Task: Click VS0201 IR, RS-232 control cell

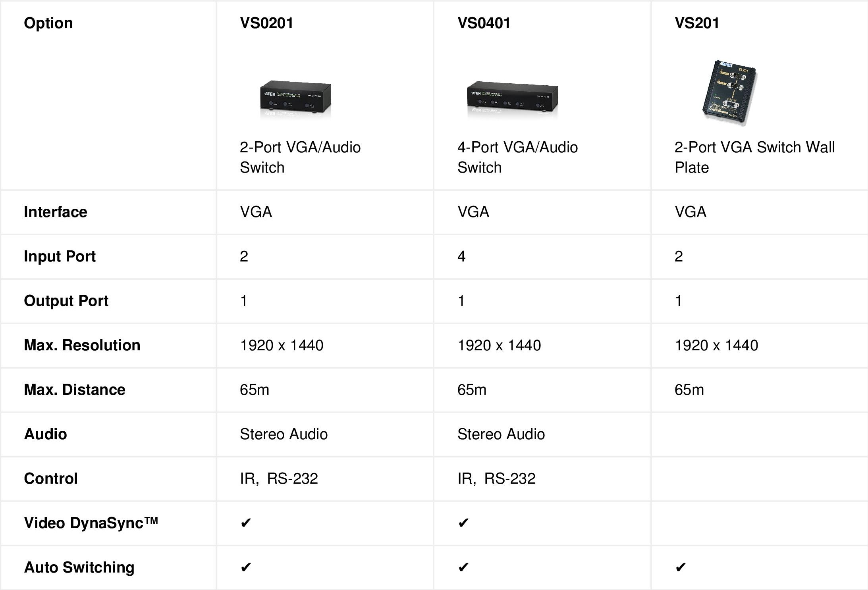Action: click(279, 479)
